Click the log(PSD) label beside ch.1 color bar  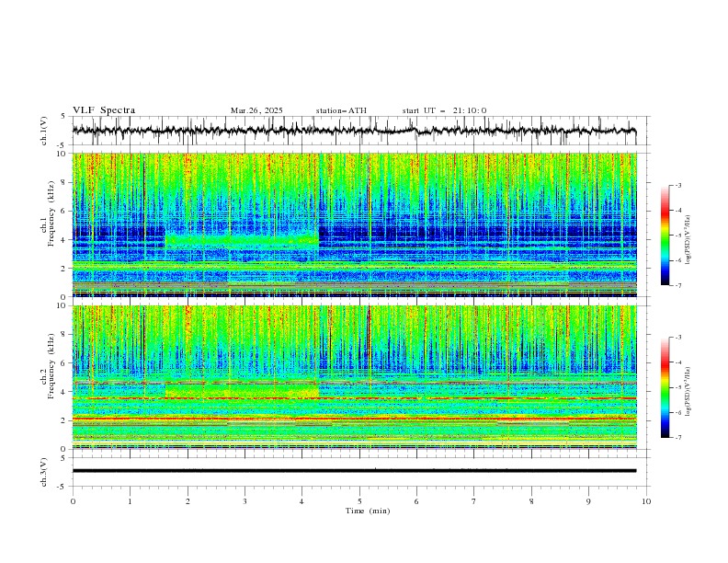coord(688,240)
